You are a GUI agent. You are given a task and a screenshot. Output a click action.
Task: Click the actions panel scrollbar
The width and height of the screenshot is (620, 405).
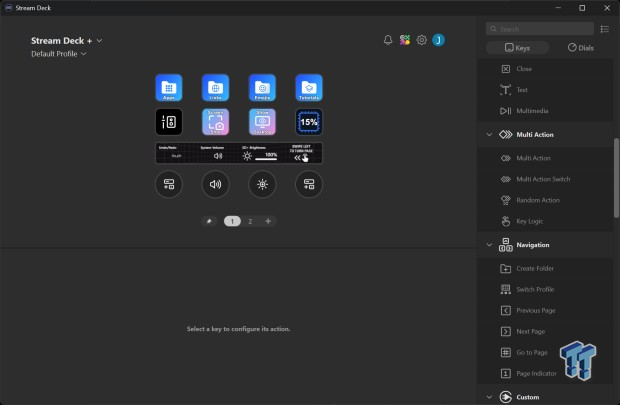click(616, 178)
